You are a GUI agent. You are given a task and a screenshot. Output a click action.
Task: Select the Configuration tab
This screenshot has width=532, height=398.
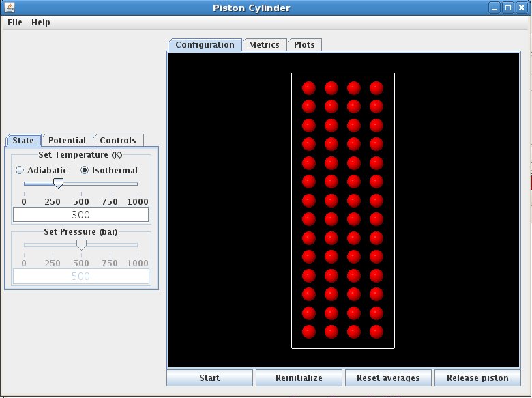pos(205,45)
